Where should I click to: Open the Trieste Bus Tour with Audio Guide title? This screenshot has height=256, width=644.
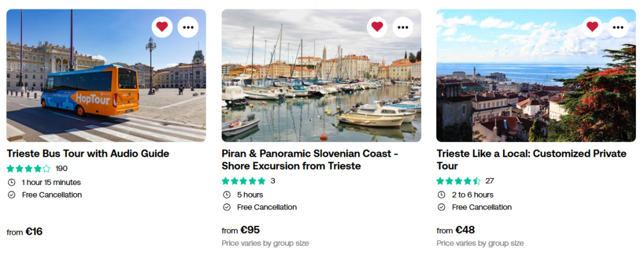88,153
